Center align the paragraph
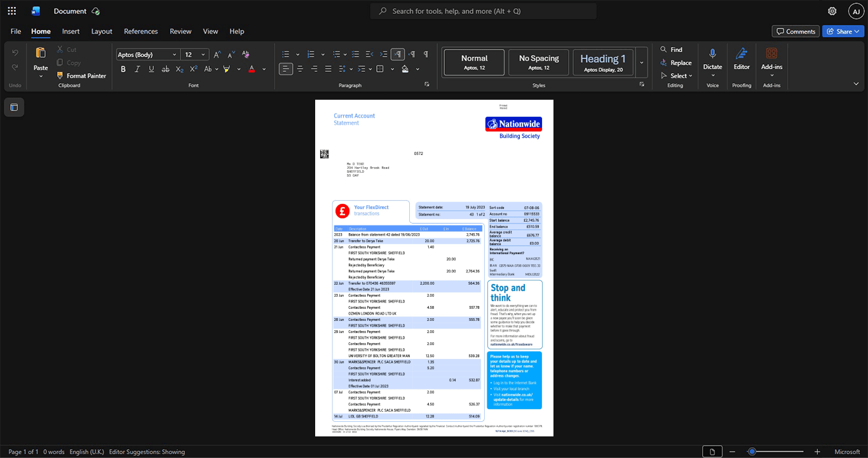Image resolution: width=868 pixels, height=458 pixels. 300,69
